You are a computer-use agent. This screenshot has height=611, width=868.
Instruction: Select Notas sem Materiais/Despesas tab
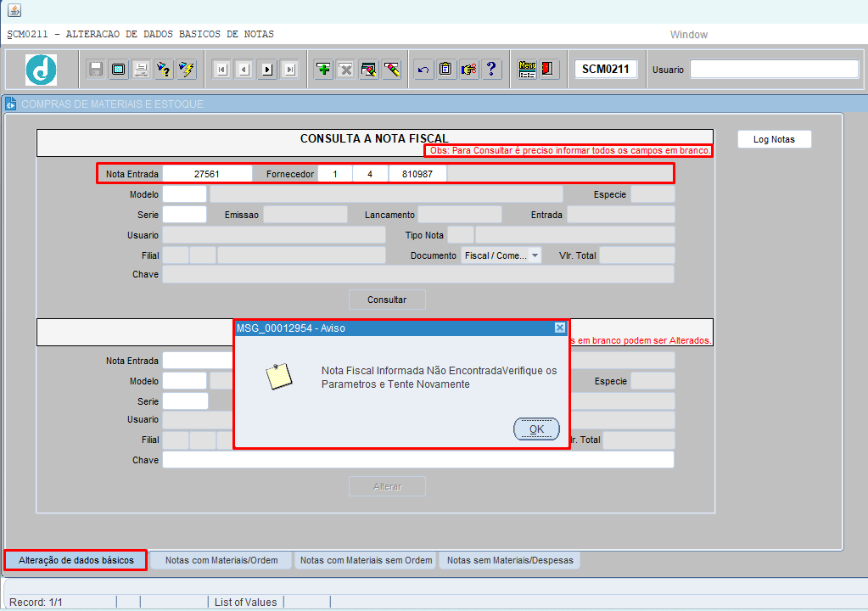pos(509,560)
